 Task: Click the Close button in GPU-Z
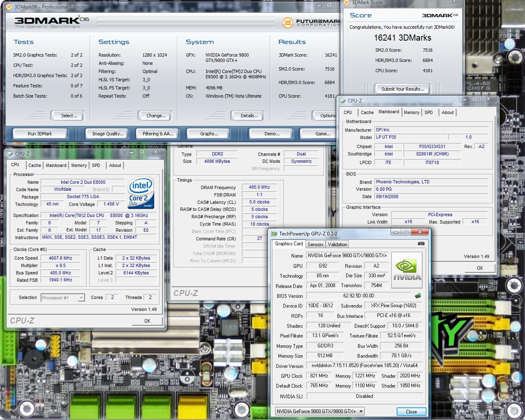pyautogui.click(x=411, y=411)
